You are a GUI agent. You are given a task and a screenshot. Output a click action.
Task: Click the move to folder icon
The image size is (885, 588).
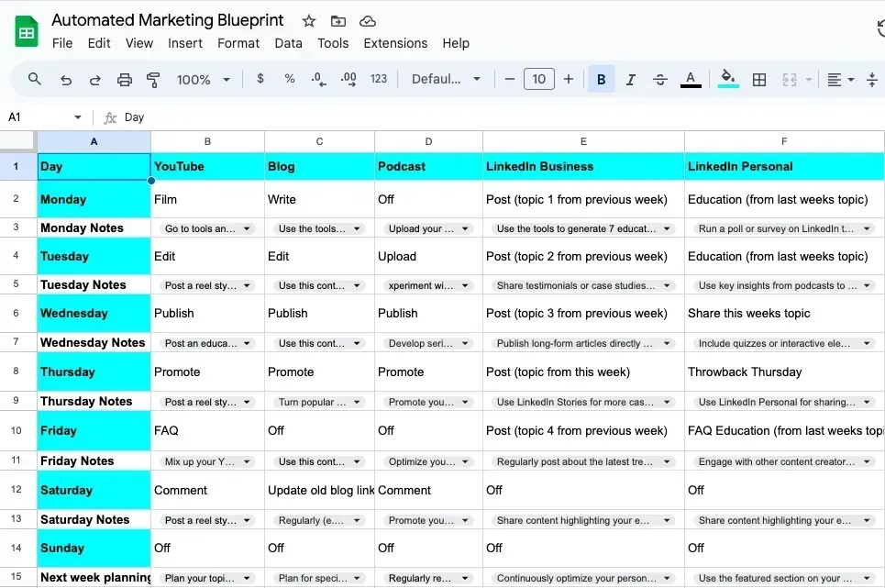point(338,21)
